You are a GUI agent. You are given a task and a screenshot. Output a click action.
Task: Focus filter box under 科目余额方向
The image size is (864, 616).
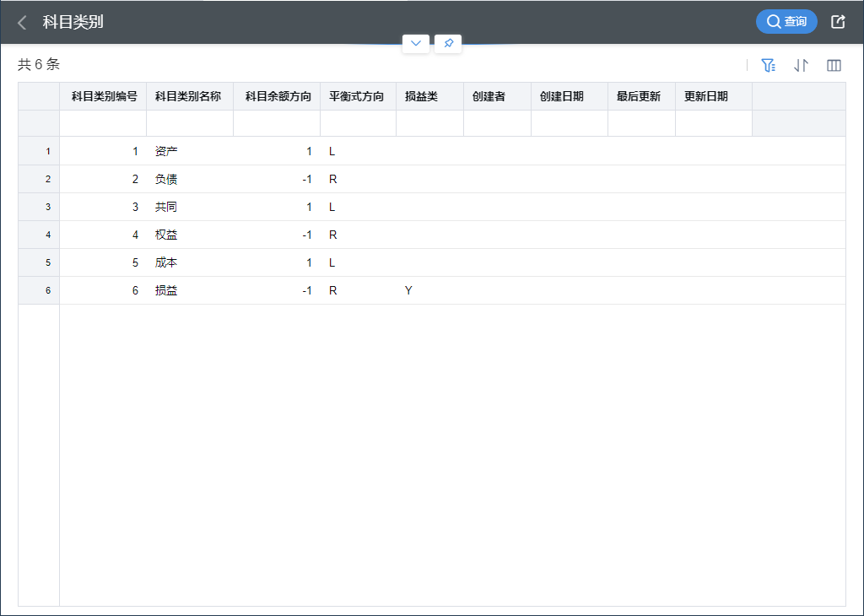277,123
